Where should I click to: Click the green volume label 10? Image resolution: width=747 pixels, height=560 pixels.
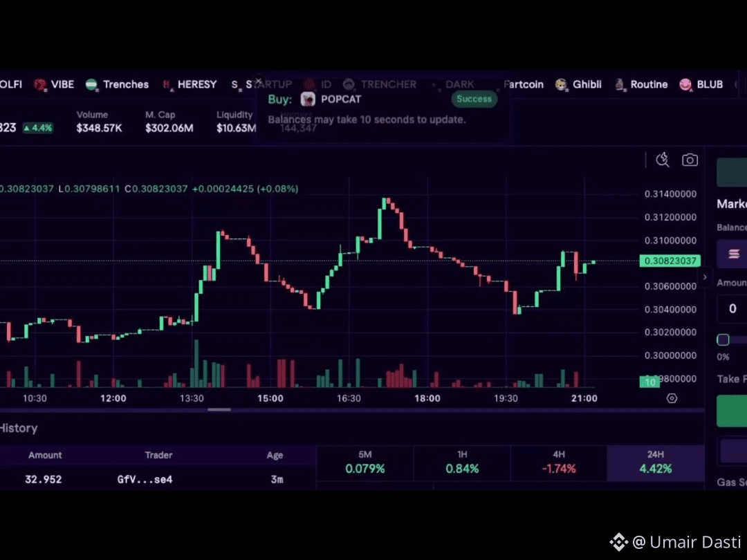click(x=649, y=382)
